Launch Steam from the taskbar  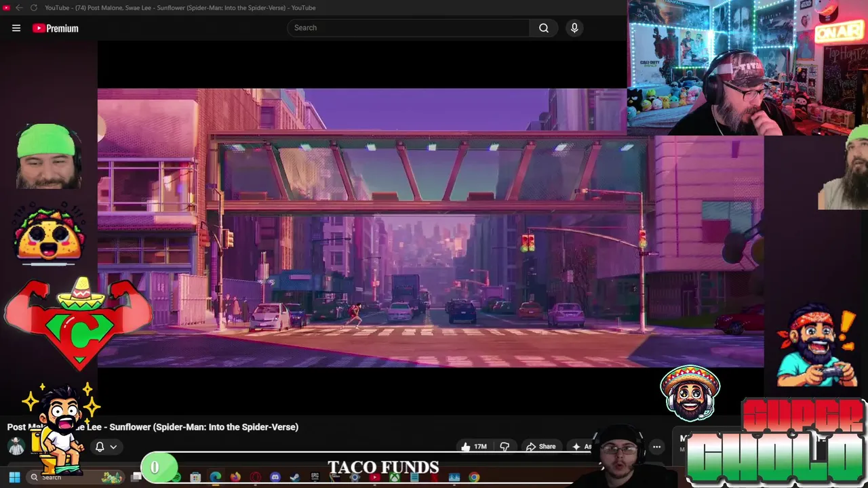pyautogui.click(x=294, y=477)
